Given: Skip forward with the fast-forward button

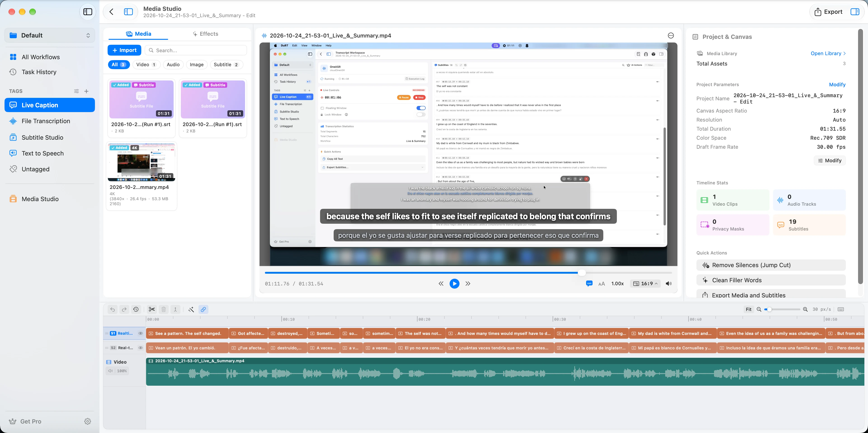Looking at the screenshot, I should pyautogui.click(x=468, y=284).
